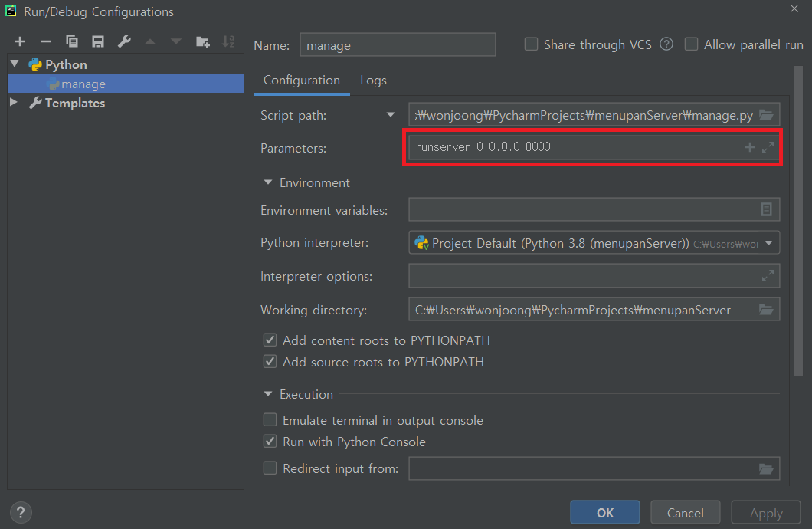
Task: Enable Emulate terminal in output console
Action: point(270,419)
